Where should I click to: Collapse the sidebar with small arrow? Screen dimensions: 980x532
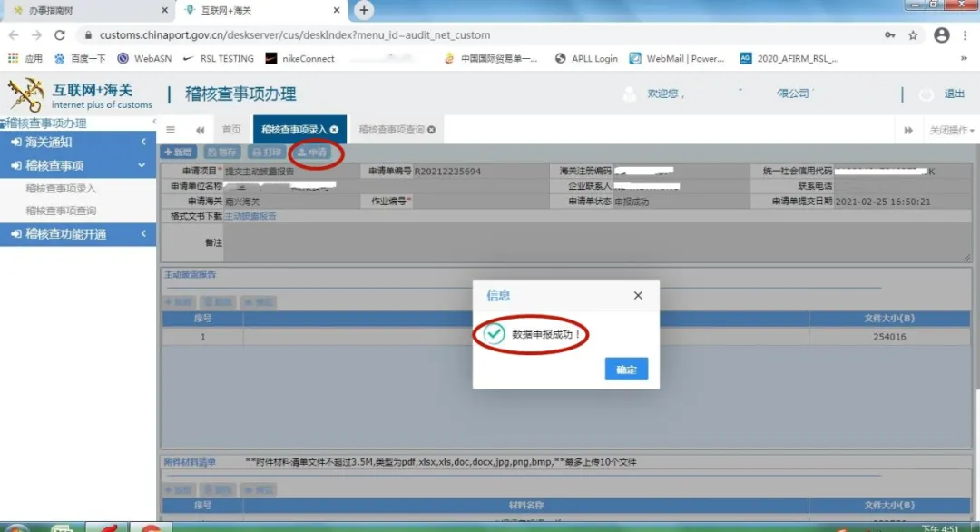pos(153,122)
